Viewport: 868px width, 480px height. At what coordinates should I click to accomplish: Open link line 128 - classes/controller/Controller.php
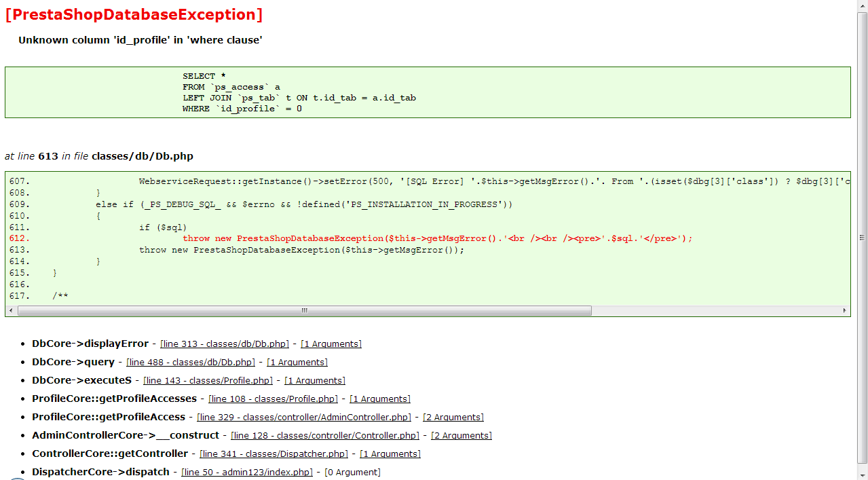tap(326, 436)
